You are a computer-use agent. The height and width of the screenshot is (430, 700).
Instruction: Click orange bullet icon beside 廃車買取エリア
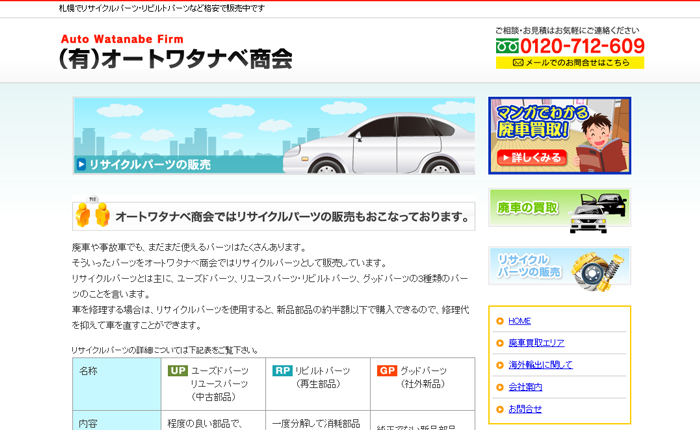500,343
